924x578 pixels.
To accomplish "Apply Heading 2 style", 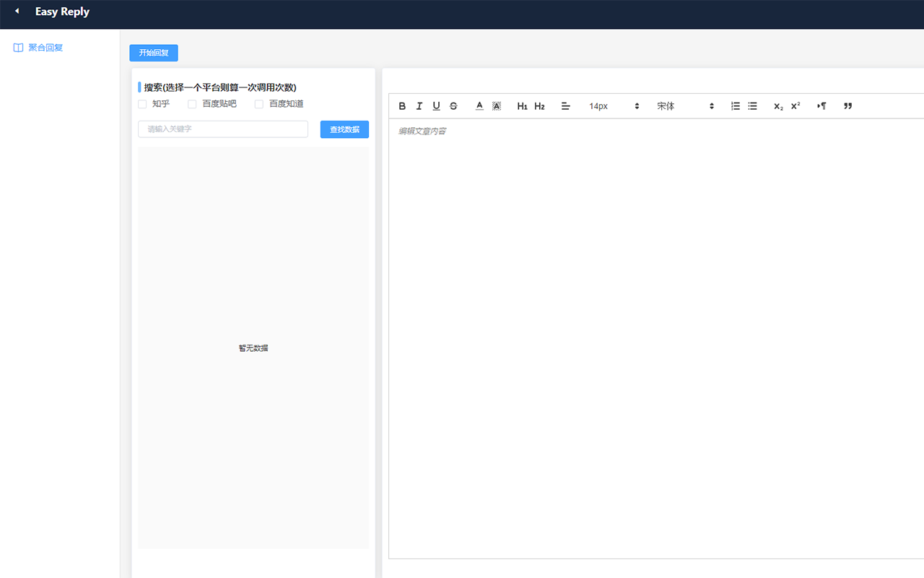I will tap(539, 106).
